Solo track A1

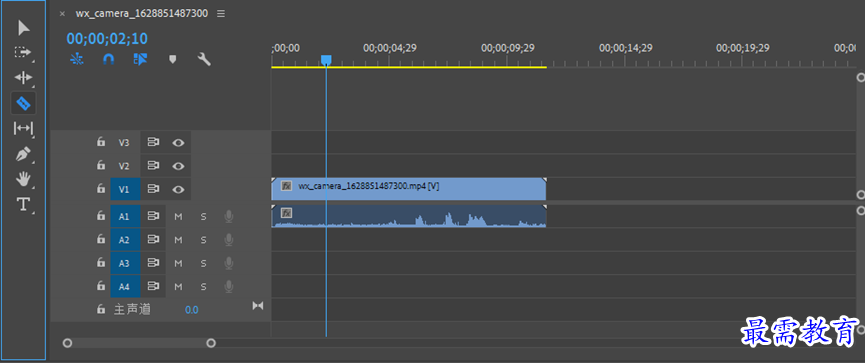[203, 217]
